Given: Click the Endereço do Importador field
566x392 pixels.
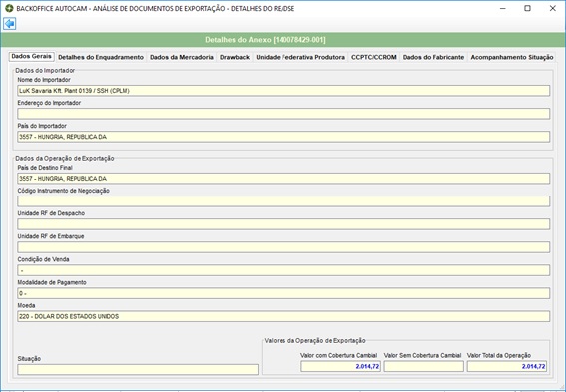Looking at the screenshot, I should [283, 114].
